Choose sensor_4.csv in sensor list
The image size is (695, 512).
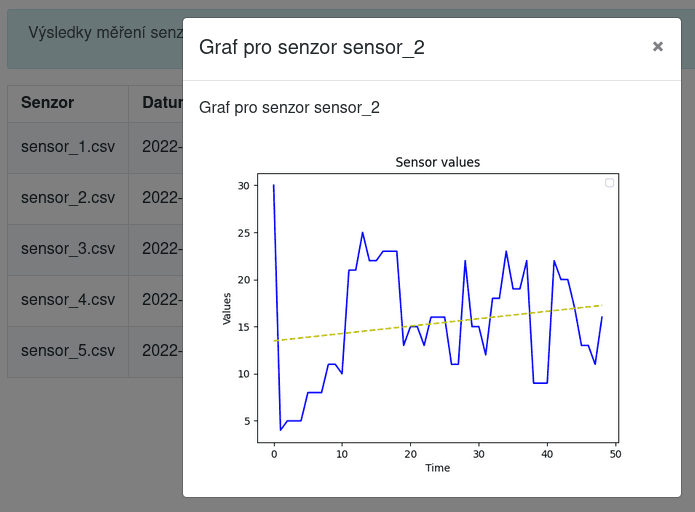click(68, 299)
